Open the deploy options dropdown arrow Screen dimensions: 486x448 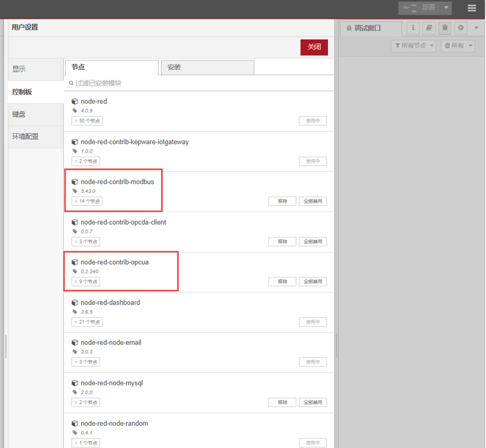[446, 8]
